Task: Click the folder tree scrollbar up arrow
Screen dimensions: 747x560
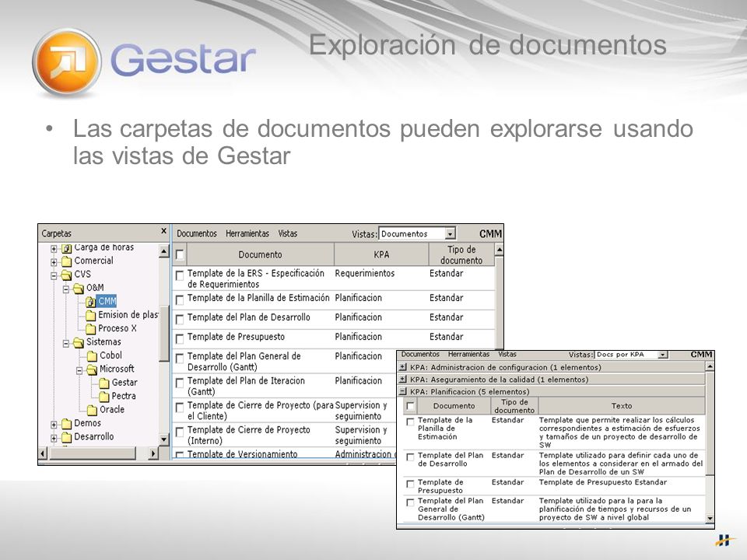Action: click(164, 250)
